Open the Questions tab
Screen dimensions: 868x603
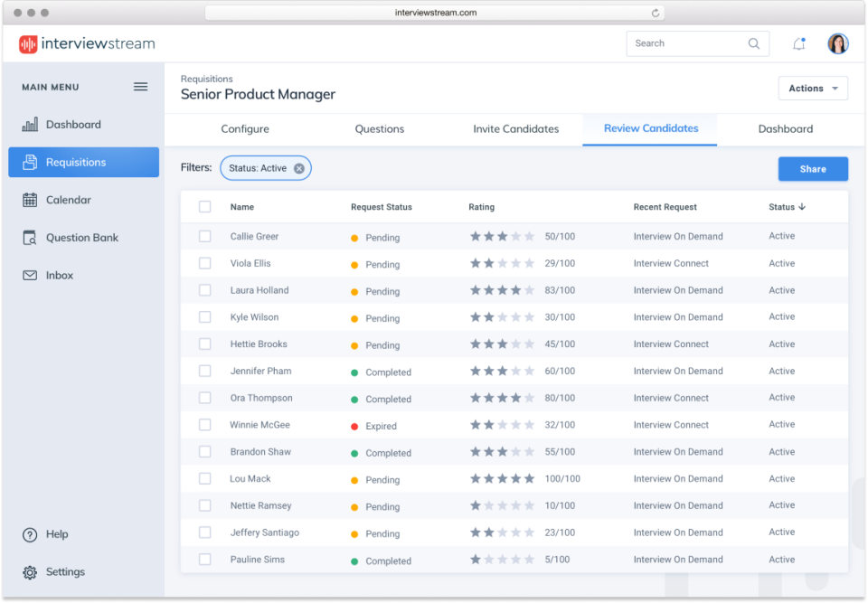tap(379, 128)
